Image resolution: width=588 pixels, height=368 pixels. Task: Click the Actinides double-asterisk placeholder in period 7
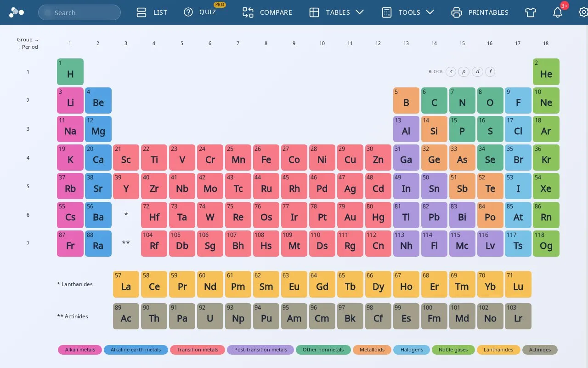point(126,243)
